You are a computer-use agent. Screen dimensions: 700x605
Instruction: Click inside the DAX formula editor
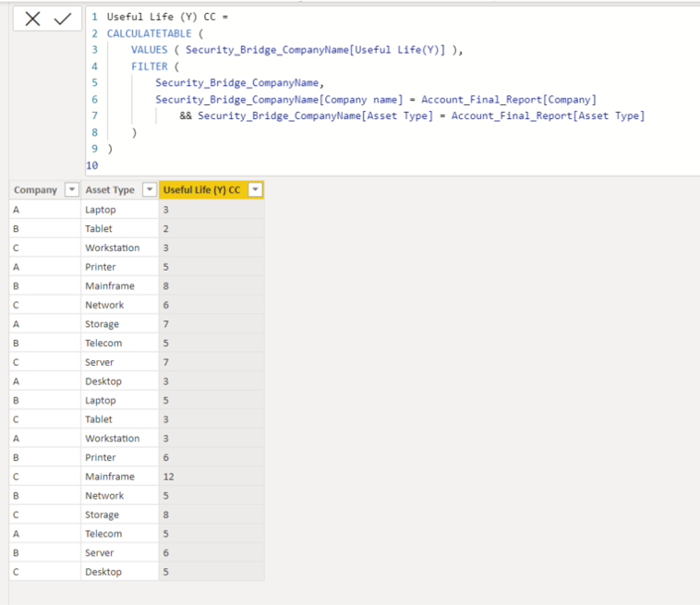392,91
